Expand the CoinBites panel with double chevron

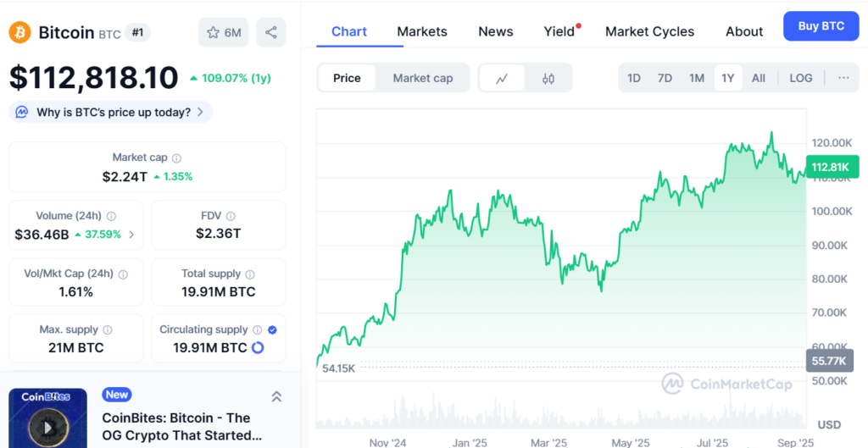276,396
